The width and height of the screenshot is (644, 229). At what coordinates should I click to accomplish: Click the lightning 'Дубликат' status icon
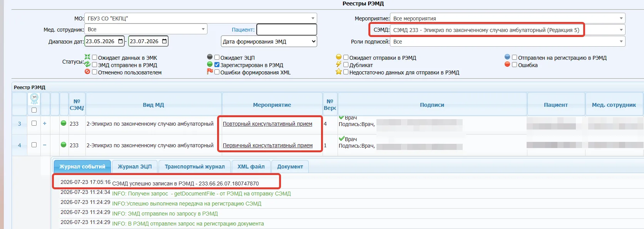click(339, 64)
